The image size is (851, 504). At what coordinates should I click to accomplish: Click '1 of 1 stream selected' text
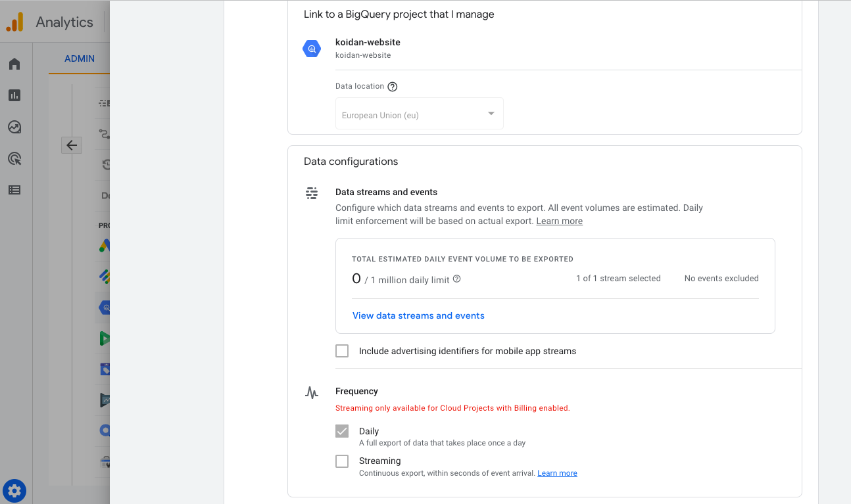(x=618, y=279)
